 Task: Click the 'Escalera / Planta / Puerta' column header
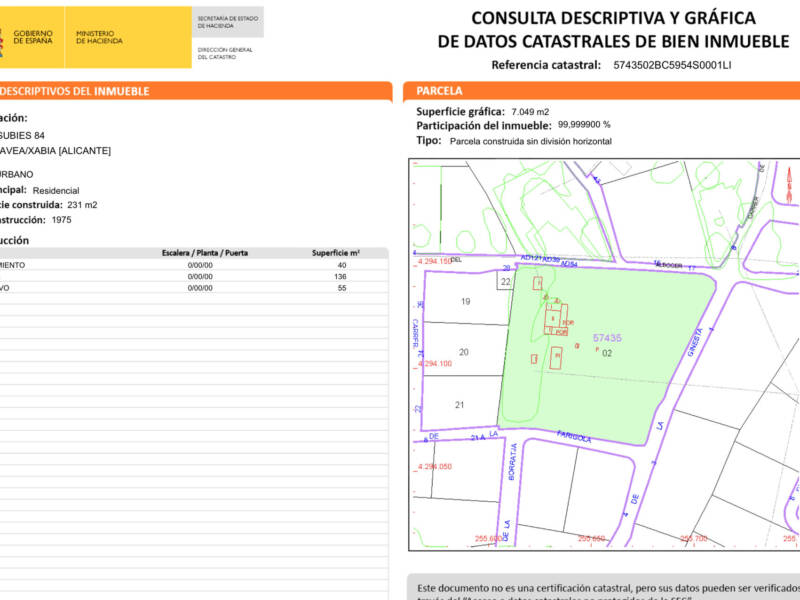coord(205,253)
